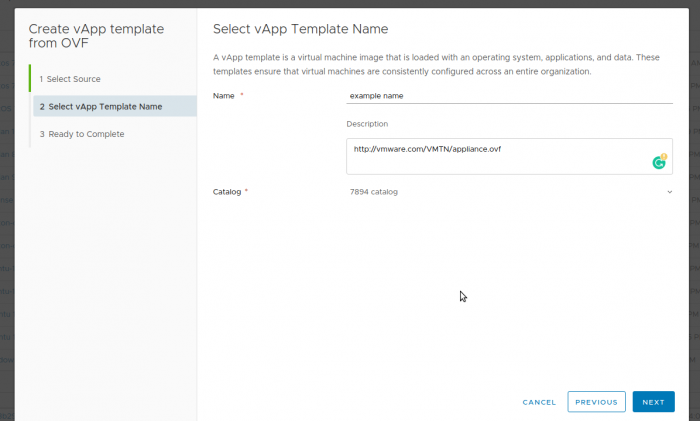The width and height of the screenshot is (700, 421).
Task: Go back with the Previous button
Action: coord(596,402)
